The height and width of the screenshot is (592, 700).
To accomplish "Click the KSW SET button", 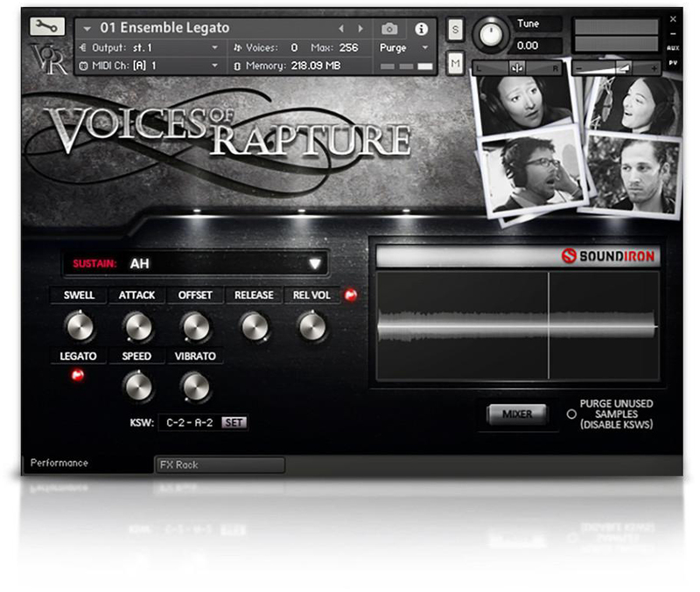I will tap(234, 422).
